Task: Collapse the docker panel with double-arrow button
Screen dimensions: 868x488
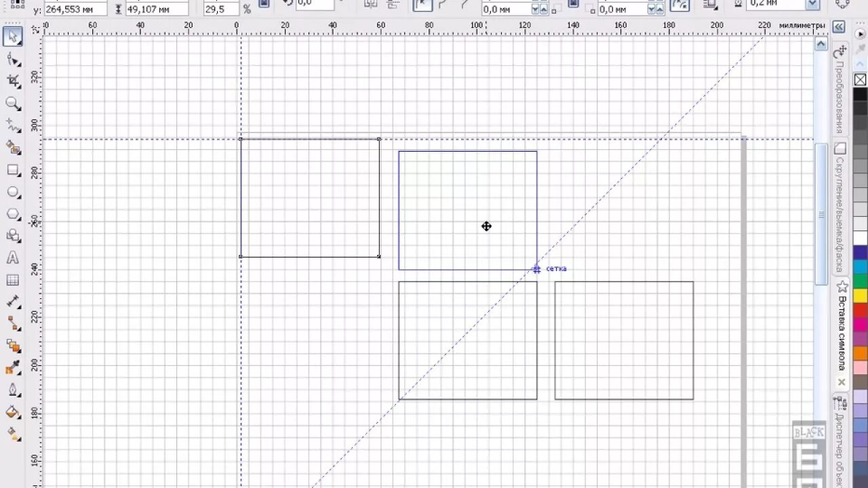Action: click(x=839, y=26)
